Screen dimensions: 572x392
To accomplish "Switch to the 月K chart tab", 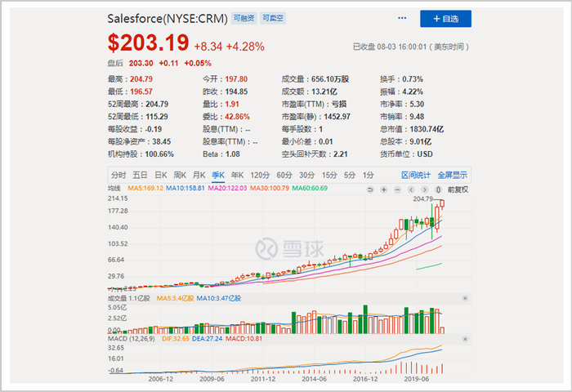I will coord(199,176).
